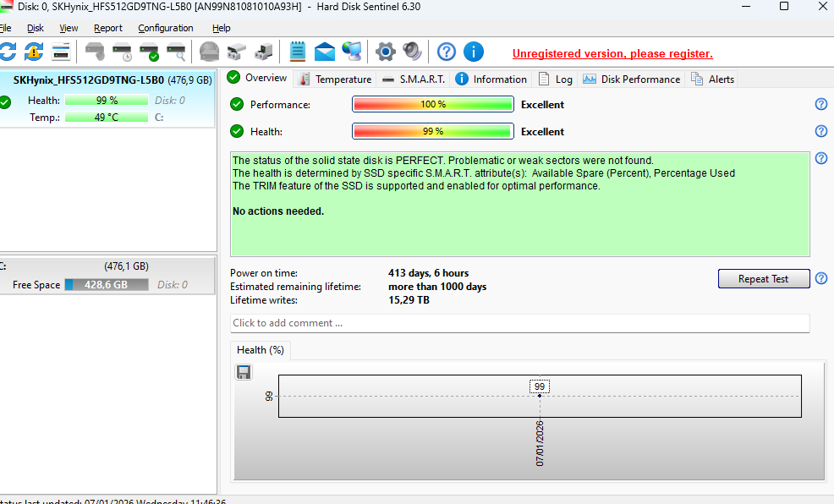The height and width of the screenshot is (504, 834).
Task: Click the refresh disk status icon
Action: [8, 52]
